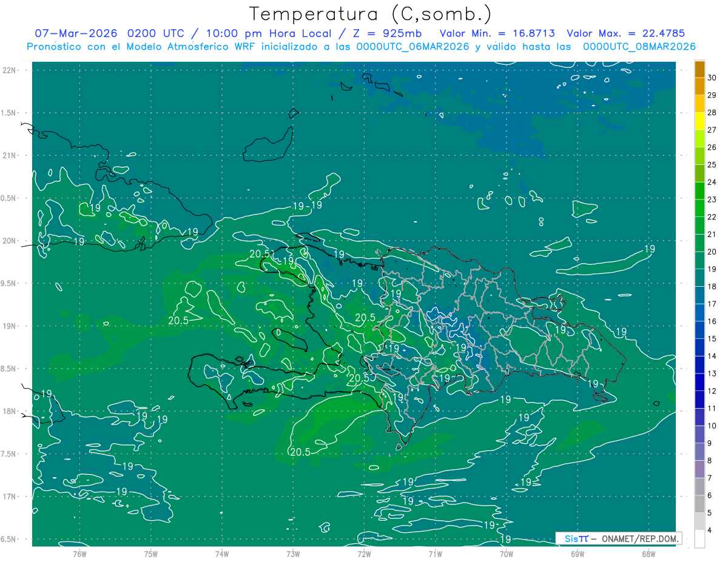This screenshot has width=728, height=562.
Task: Click the 75W longitude axis label
Action: (151, 554)
